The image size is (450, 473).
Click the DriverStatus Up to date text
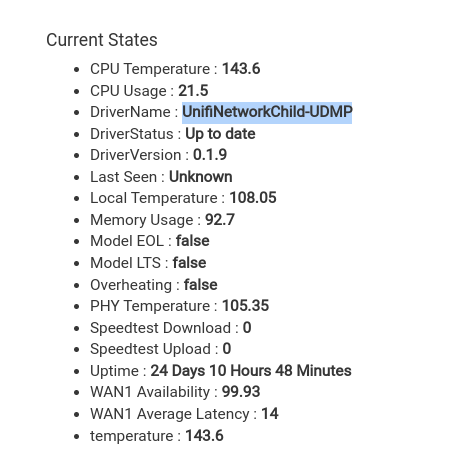click(x=220, y=134)
